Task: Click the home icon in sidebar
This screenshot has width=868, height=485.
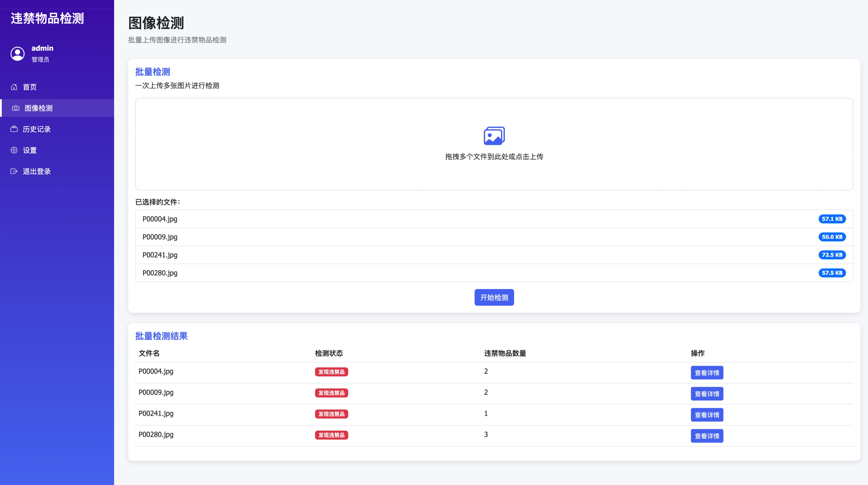Action: [x=14, y=87]
